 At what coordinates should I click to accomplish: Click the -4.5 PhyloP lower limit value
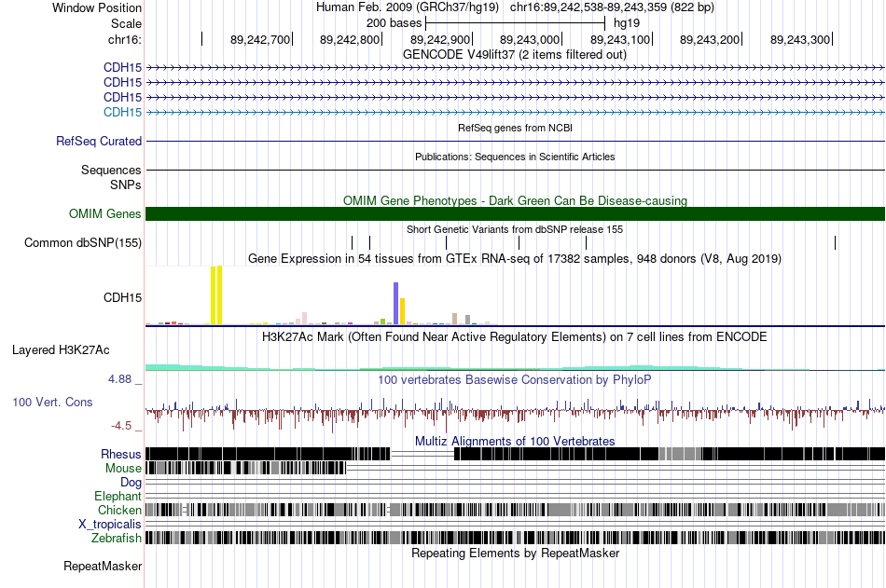point(120,425)
